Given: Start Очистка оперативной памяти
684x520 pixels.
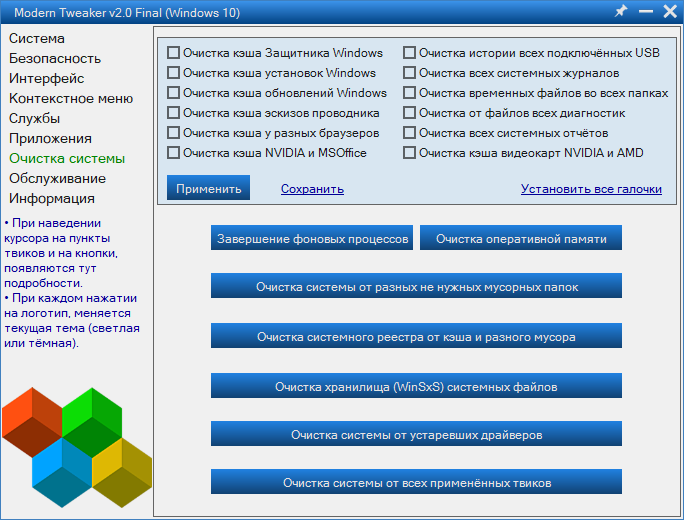Looking at the screenshot, I should [521, 238].
